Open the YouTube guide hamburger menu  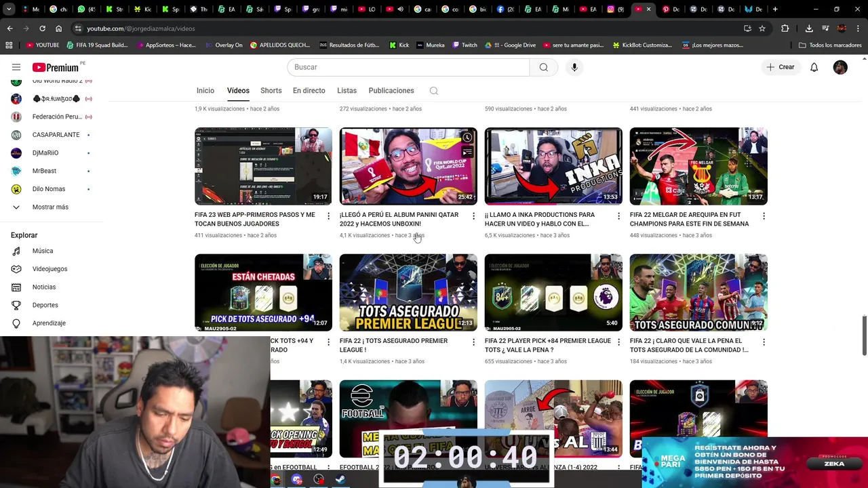click(x=16, y=67)
